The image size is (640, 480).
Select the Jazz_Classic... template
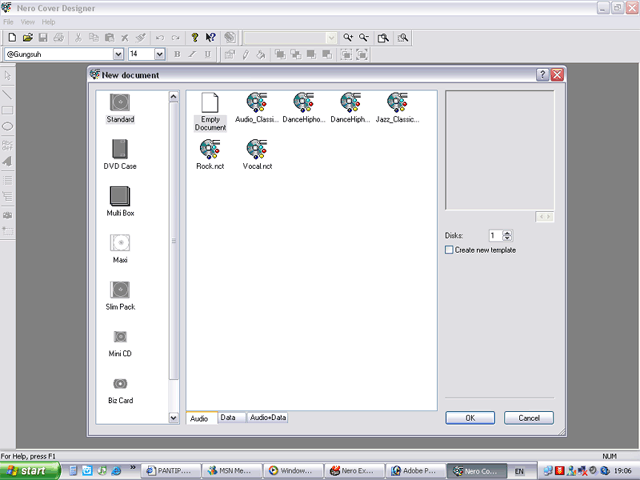tap(397, 108)
